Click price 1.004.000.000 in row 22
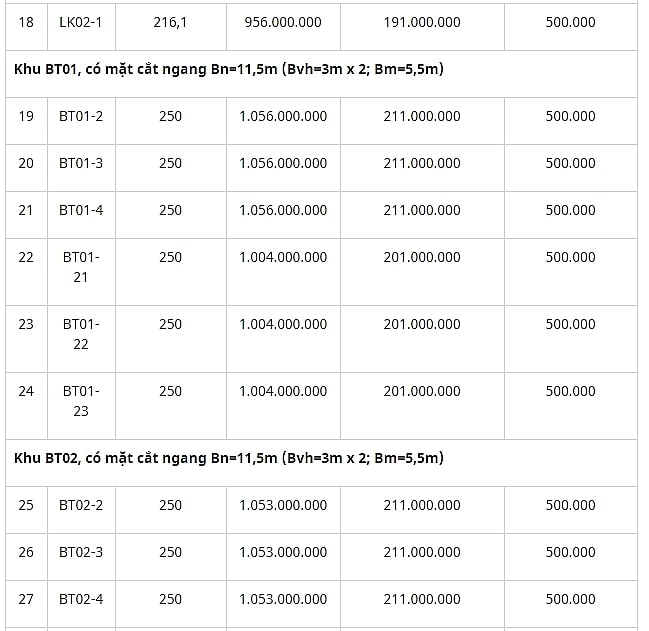The width and height of the screenshot is (649, 631). [283, 257]
